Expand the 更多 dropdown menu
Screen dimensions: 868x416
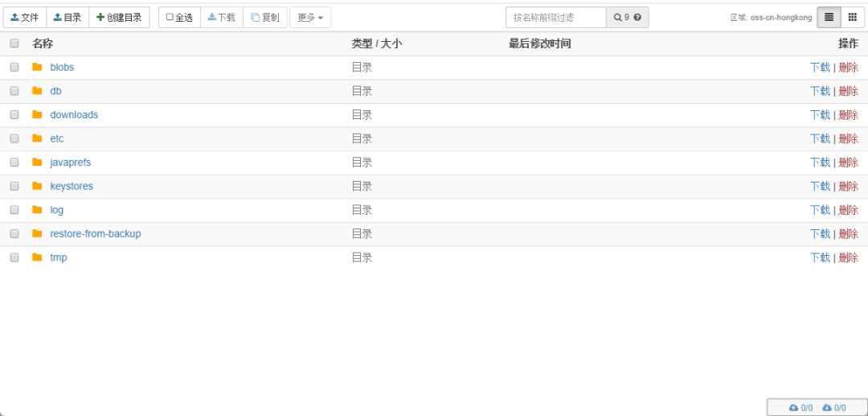click(310, 17)
